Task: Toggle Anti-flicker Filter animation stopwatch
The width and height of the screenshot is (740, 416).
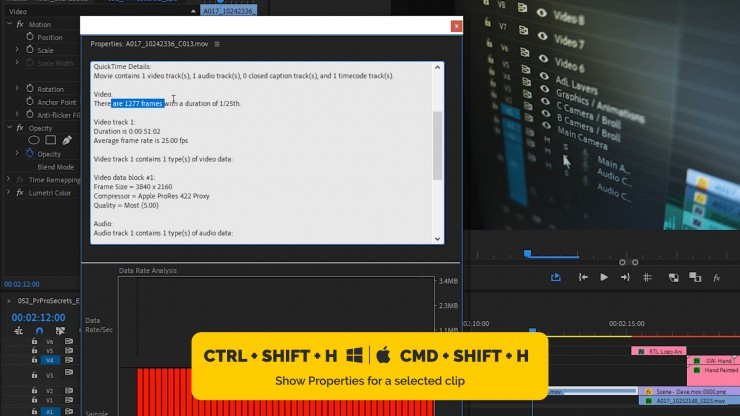Action: pyautogui.click(x=30, y=114)
